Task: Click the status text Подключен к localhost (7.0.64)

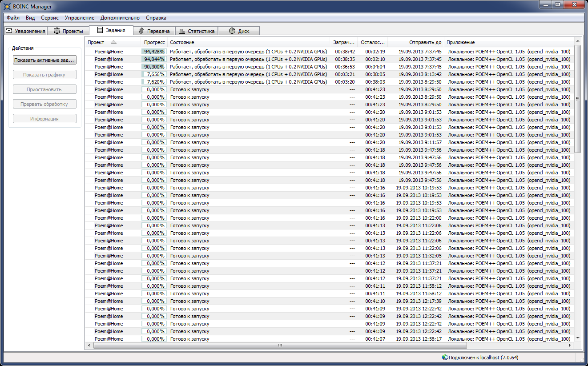Action: [483, 358]
